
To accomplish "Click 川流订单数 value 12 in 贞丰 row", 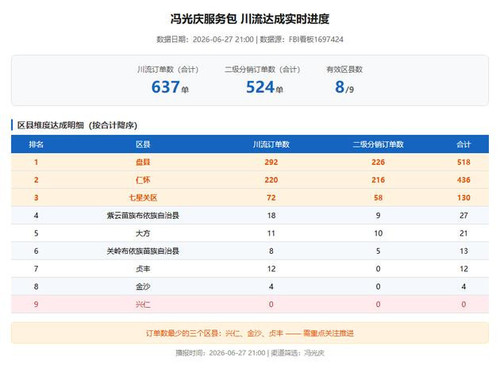I will pyautogui.click(x=271, y=269).
